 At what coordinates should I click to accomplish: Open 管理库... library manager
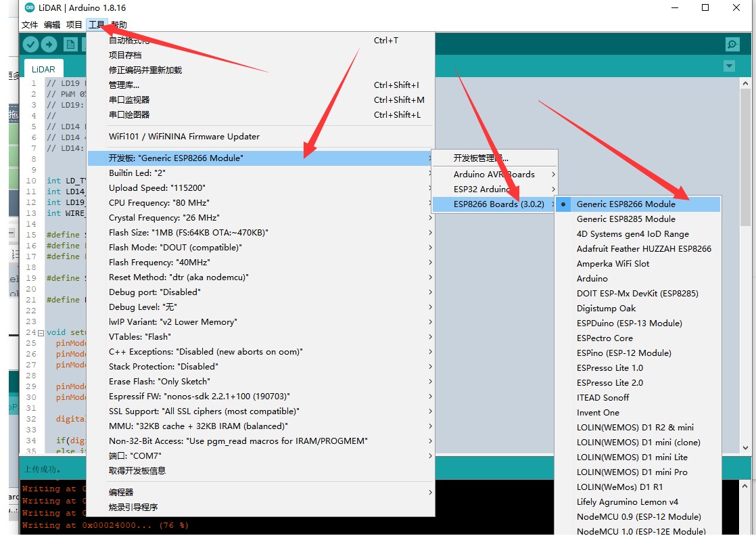coord(261,85)
